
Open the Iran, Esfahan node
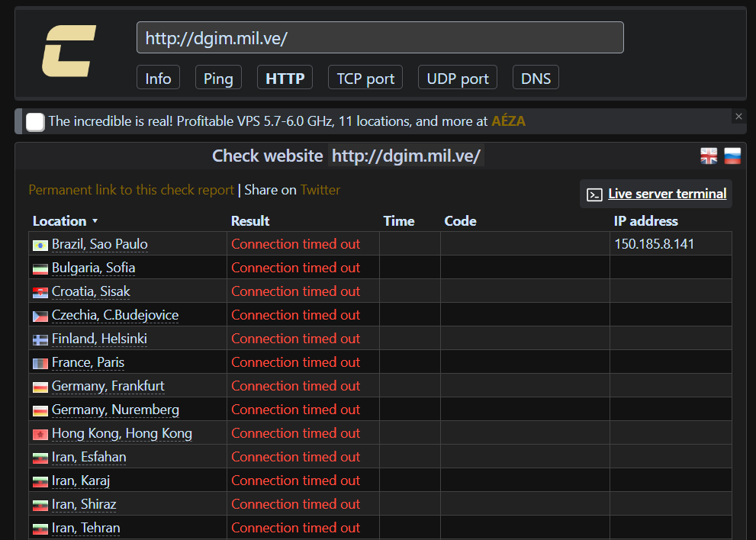pos(89,457)
